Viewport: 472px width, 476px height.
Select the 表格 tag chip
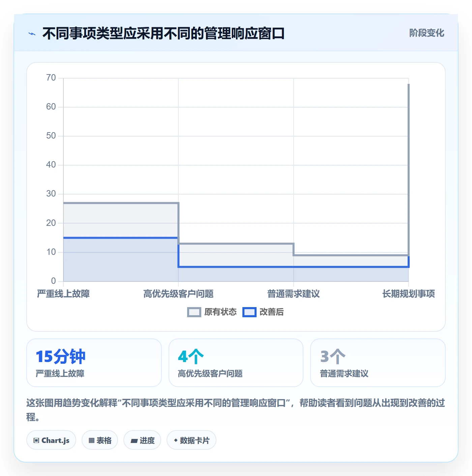click(x=100, y=440)
